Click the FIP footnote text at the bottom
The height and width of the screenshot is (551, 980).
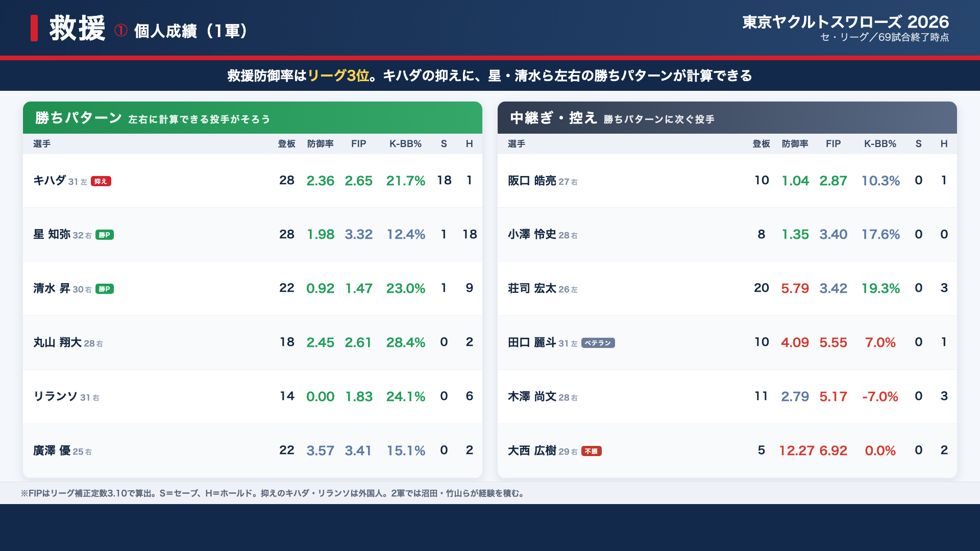tap(273, 493)
